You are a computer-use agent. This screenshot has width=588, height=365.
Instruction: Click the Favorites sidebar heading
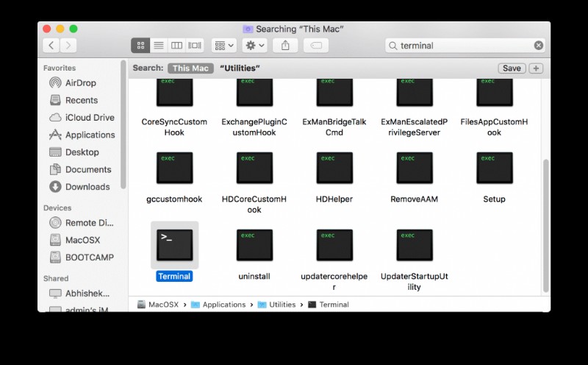[x=60, y=68]
